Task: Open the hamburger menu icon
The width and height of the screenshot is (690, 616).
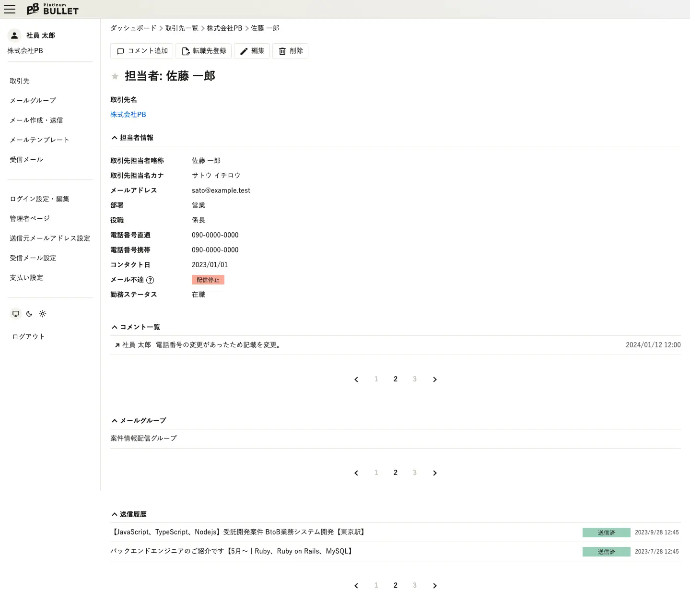Action: (10, 9)
